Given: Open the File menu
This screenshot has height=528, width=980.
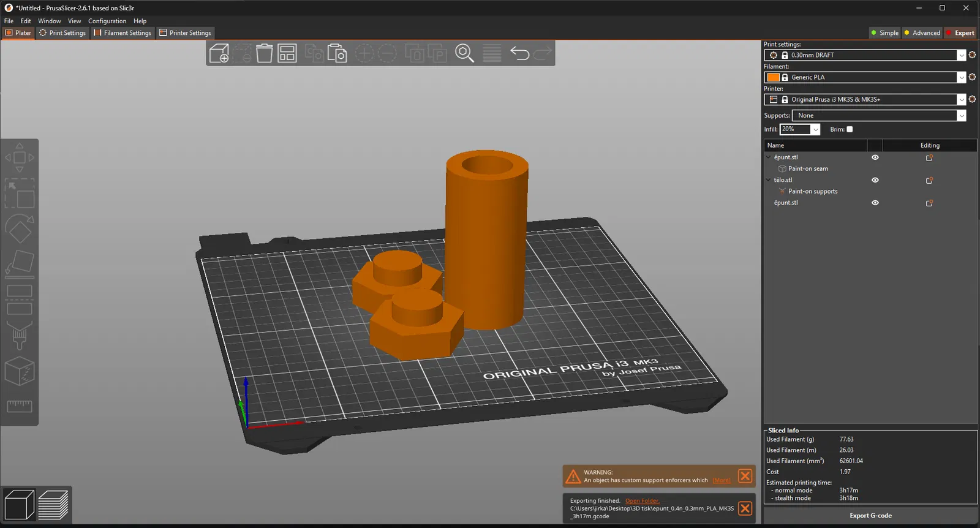Looking at the screenshot, I should pos(9,21).
